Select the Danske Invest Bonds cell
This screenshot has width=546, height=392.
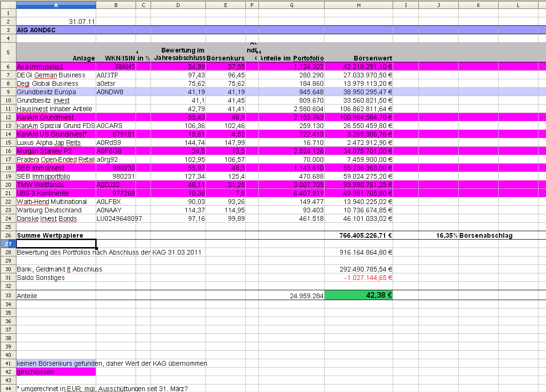pyautogui.click(x=46, y=219)
